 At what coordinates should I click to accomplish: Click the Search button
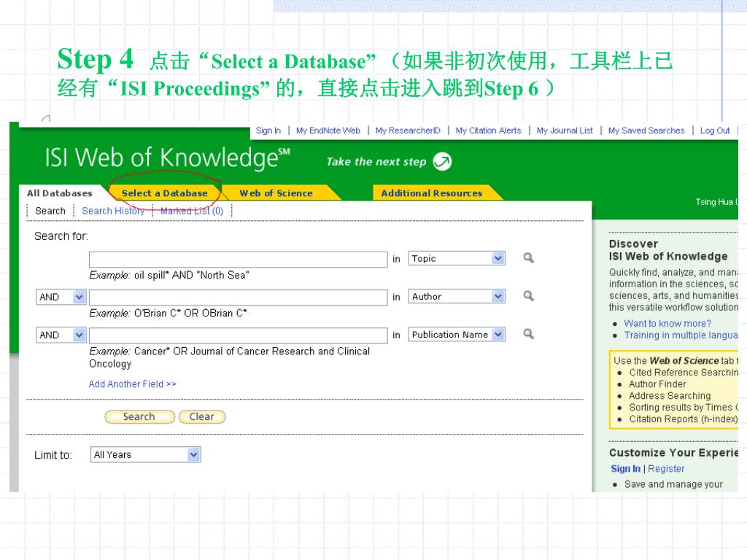click(x=139, y=416)
